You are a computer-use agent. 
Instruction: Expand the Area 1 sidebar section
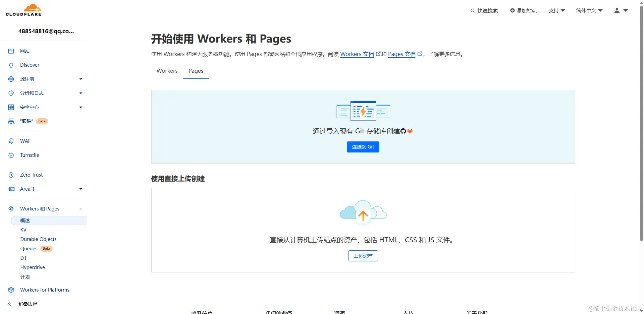(81, 189)
